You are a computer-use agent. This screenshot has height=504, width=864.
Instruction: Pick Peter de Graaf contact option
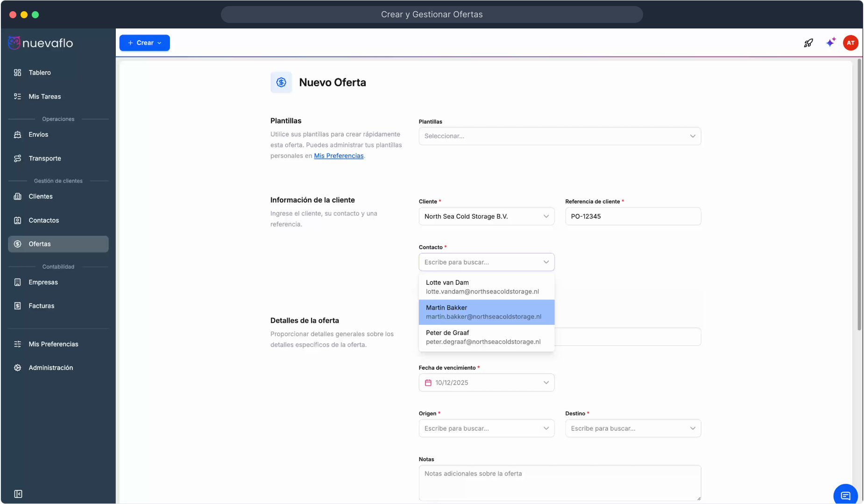[x=486, y=337]
